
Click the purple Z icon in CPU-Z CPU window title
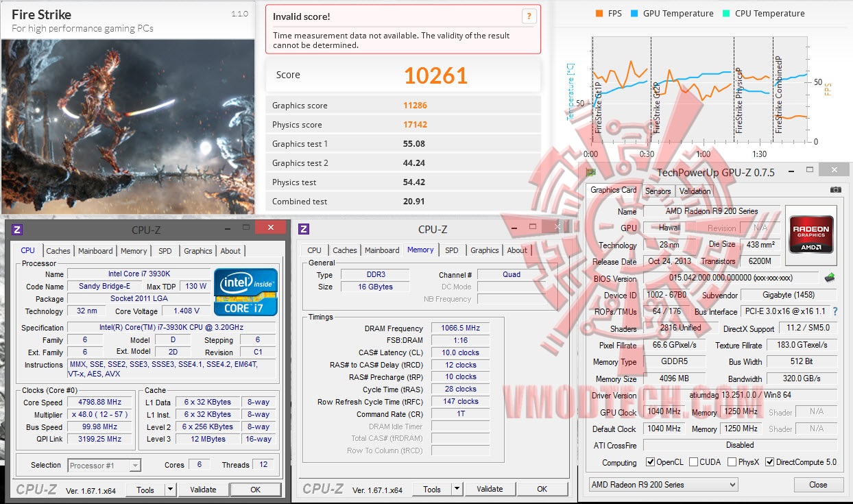[x=18, y=230]
